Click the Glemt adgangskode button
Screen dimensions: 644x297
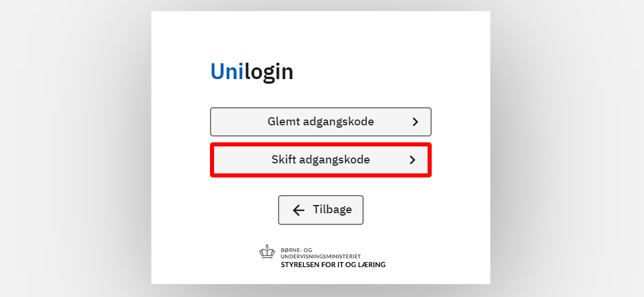[x=320, y=122]
